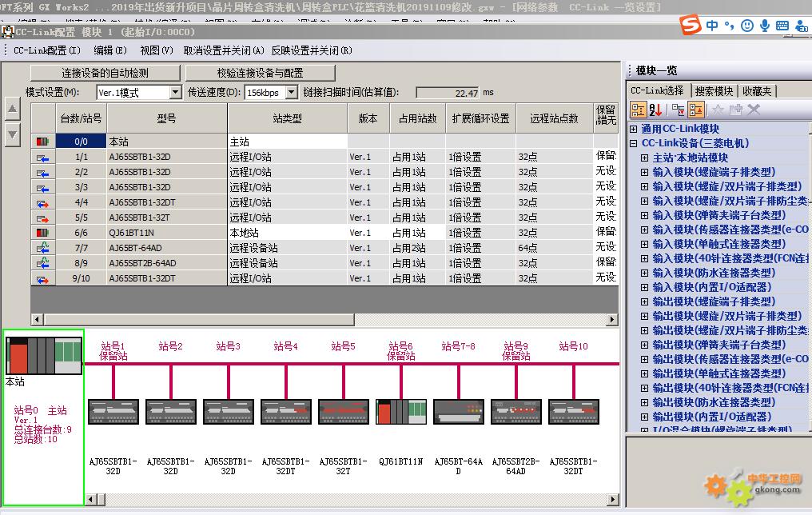Click the master station 0/0 row icon
The height and width of the screenshot is (515, 812).
[x=42, y=142]
